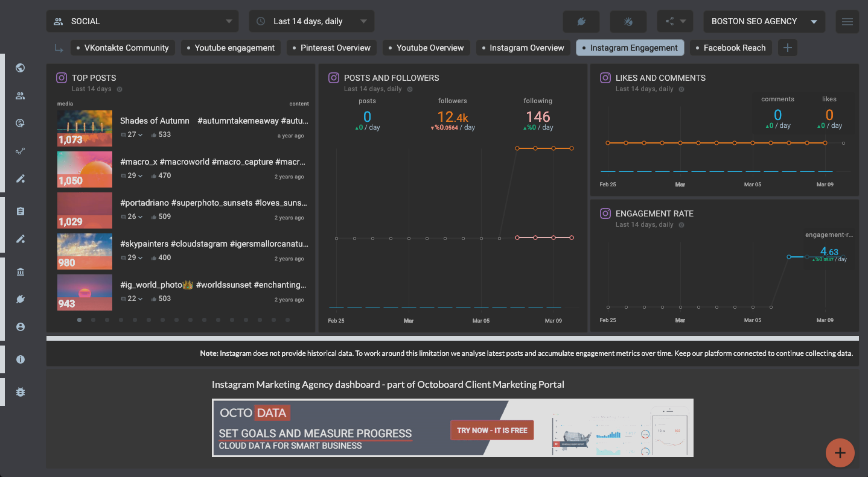868x477 pixels.
Task: Select pencil icon below the clipboard icon
Action: pos(21,239)
